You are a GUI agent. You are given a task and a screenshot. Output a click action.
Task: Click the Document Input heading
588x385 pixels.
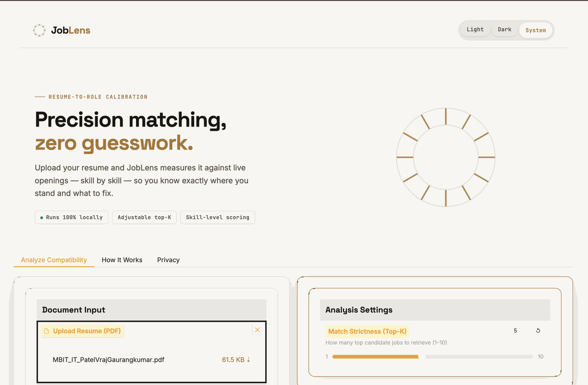73,310
